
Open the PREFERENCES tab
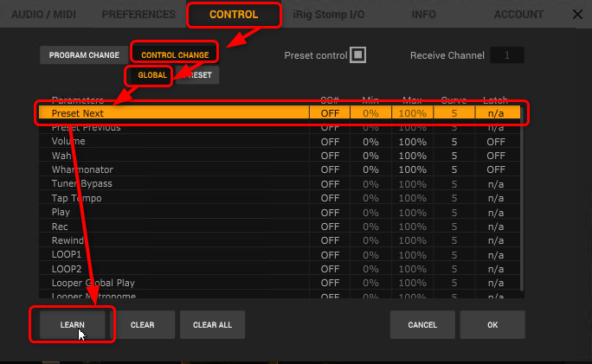[x=140, y=15]
